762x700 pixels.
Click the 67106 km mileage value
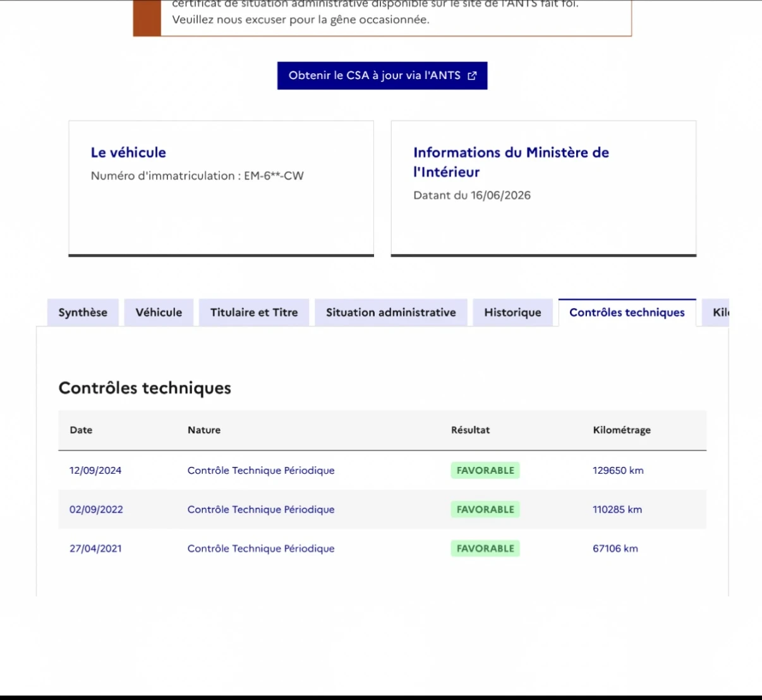[615, 549]
